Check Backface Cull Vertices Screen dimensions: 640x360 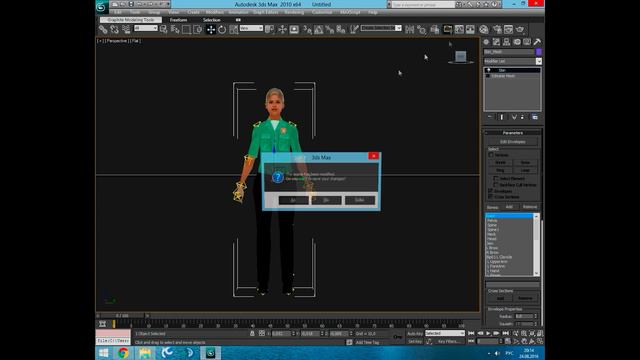496,184
